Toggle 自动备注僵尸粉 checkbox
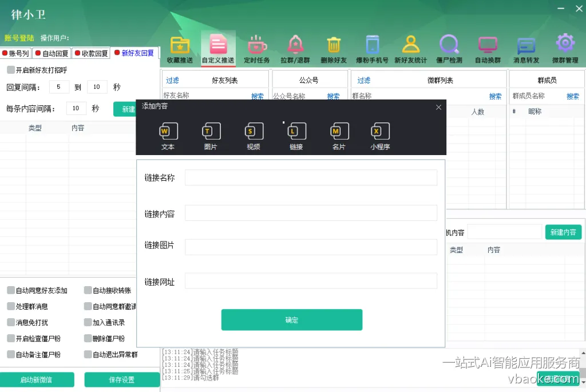586x392 pixels. tap(11, 355)
